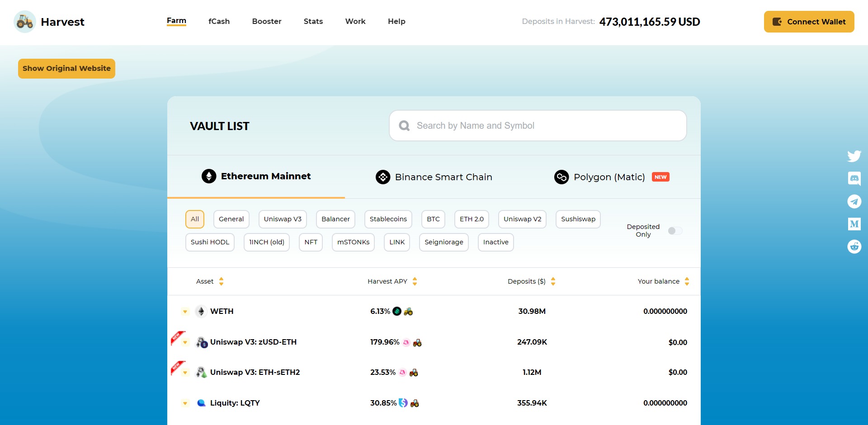Click the Harvest tractor logo icon
868x425 pixels.
pyautogui.click(x=25, y=22)
